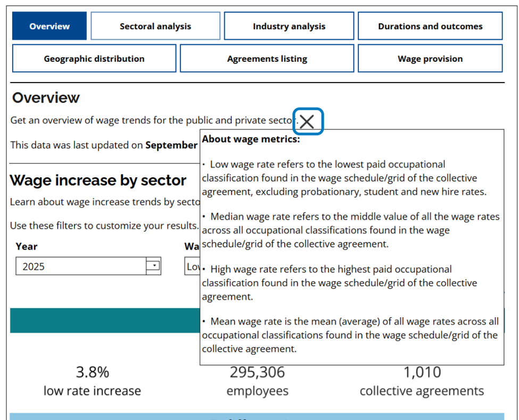This screenshot has width=519, height=420.
Task: Click the teal summary banner bar
Action: 105,320
